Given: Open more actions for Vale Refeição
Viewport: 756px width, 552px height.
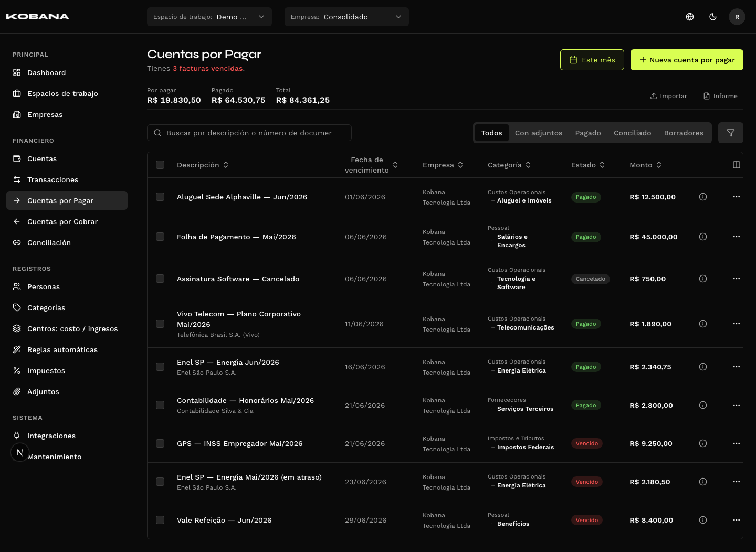Looking at the screenshot, I should pyautogui.click(x=737, y=520).
